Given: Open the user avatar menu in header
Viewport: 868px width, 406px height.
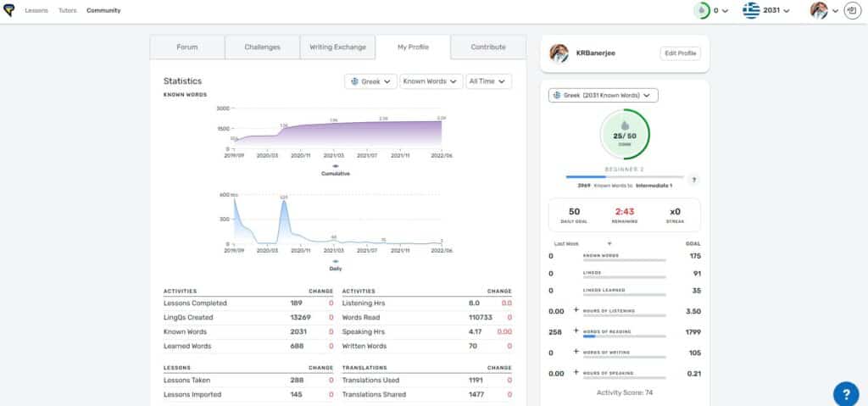Looking at the screenshot, I should click(x=824, y=10).
